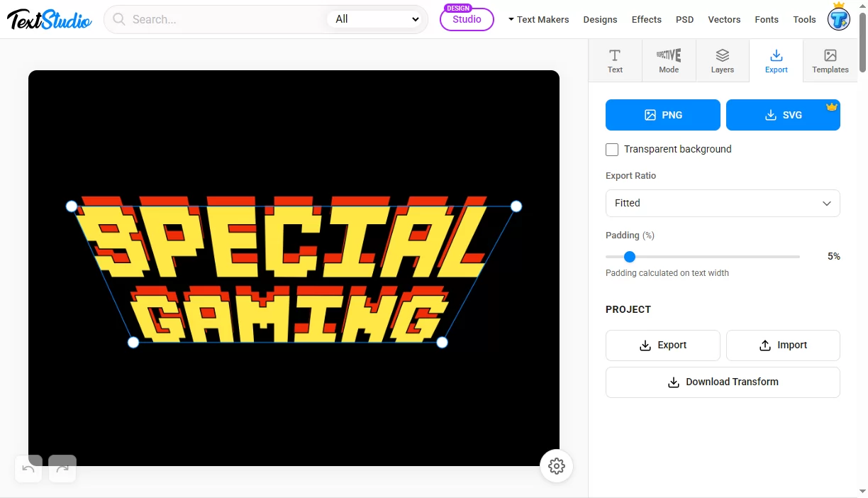This screenshot has height=498, width=868.
Task: Click the project Export button
Action: click(663, 345)
